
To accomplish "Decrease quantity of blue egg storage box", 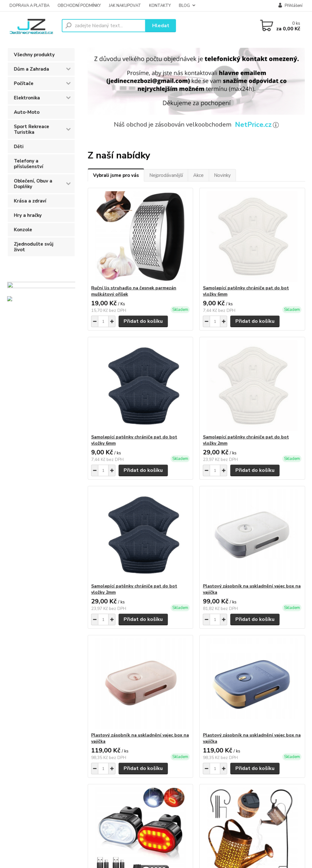I will pyautogui.click(x=207, y=768).
